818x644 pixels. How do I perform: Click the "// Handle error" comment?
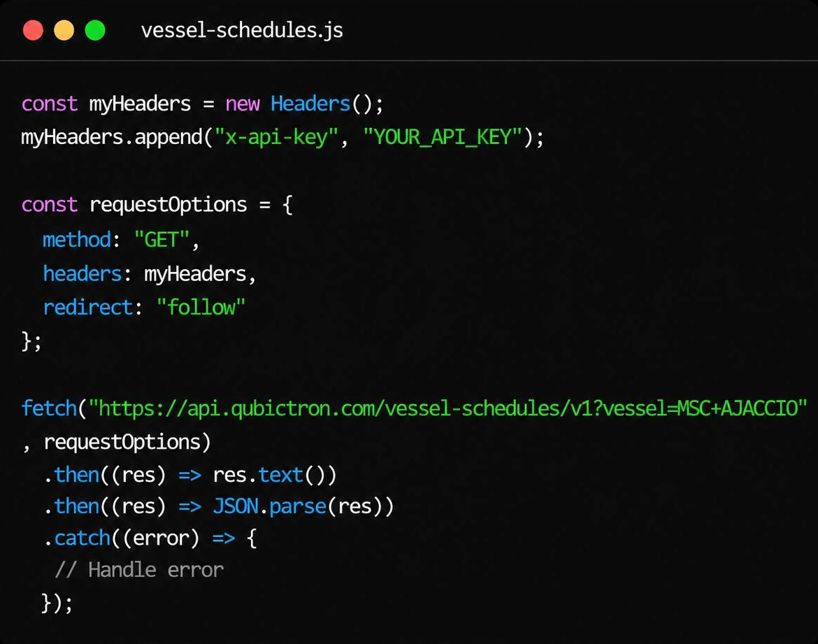click(138, 570)
